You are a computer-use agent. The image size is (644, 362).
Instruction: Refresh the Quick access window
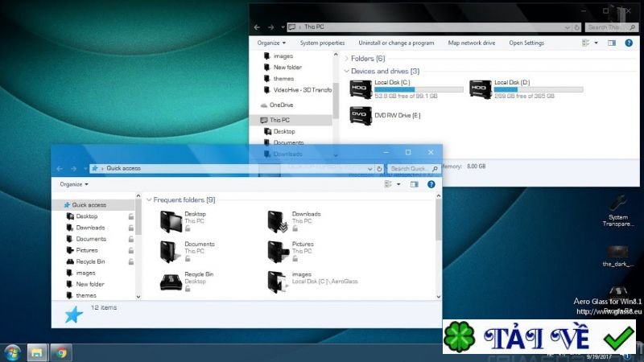379,169
